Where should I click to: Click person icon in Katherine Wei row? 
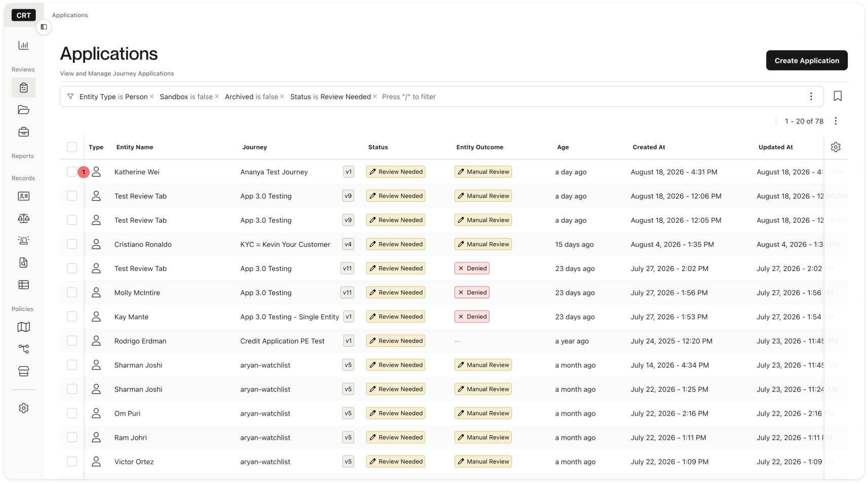[96, 172]
